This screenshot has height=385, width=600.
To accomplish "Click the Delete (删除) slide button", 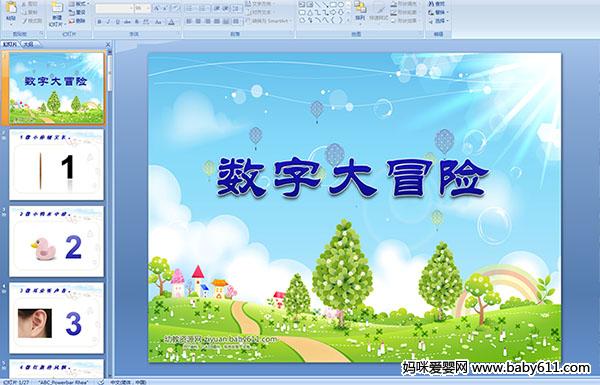I will [77, 21].
